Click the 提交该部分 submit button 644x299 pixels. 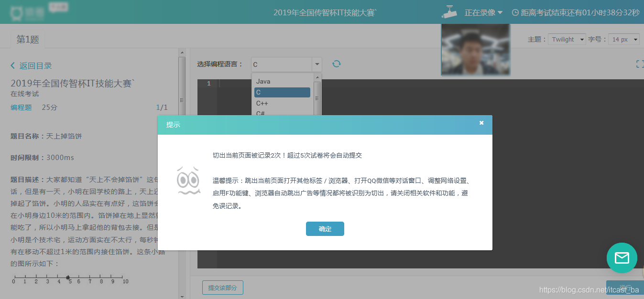(222, 287)
